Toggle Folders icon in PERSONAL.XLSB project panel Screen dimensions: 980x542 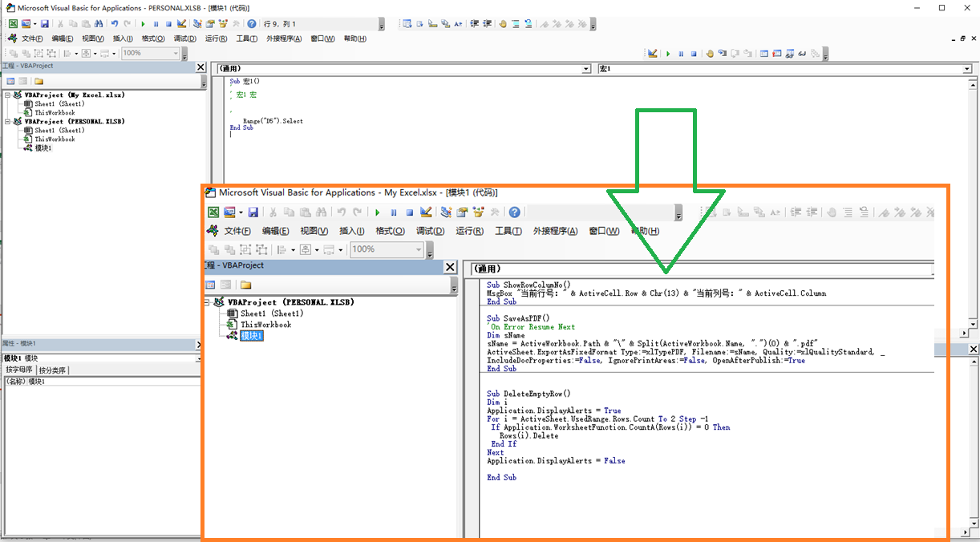pyautogui.click(x=38, y=81)
